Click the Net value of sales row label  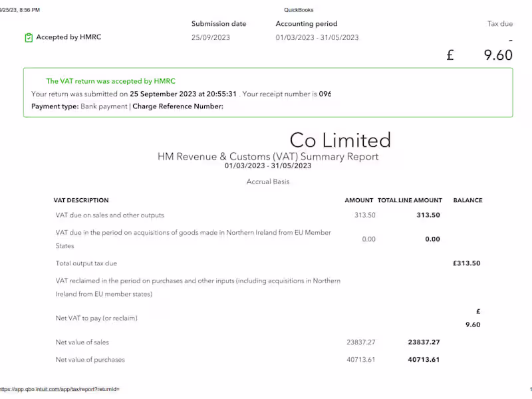[82, 342]
